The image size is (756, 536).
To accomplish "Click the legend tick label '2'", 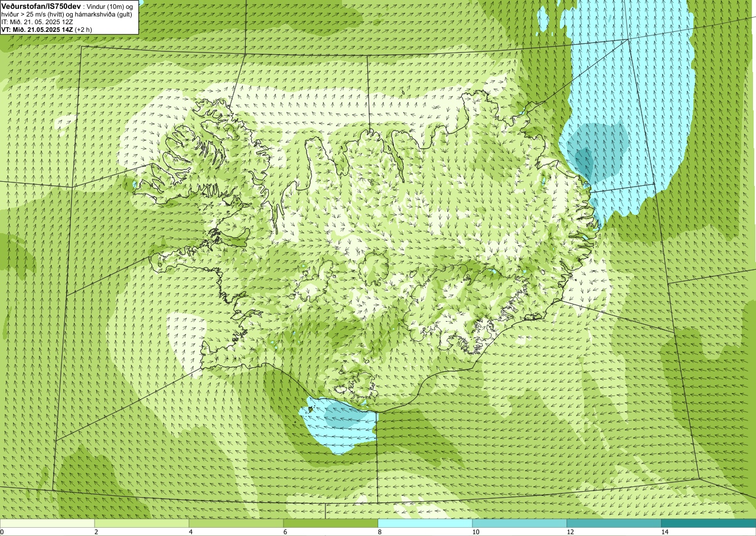I will tap(96, 532).
